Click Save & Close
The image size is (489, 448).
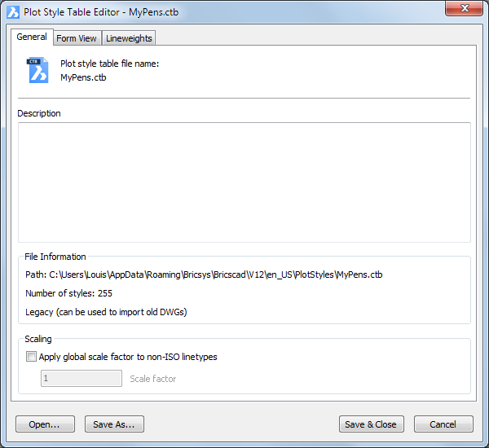coord(372,424)
